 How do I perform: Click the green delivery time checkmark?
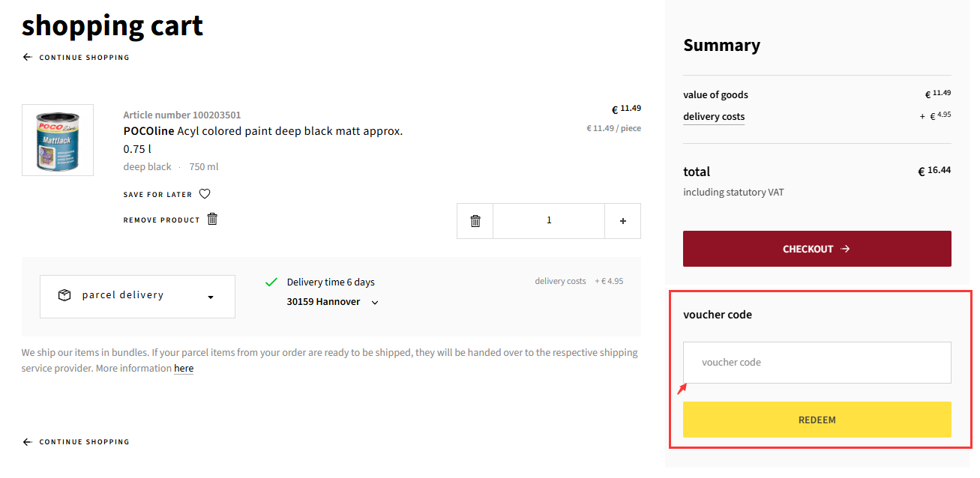click(271, 282)
